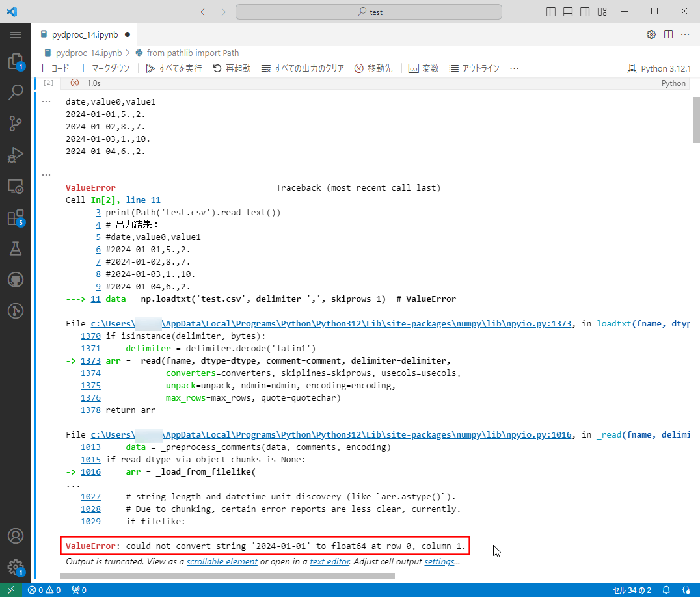Open the Search view icon

[16, 92]
